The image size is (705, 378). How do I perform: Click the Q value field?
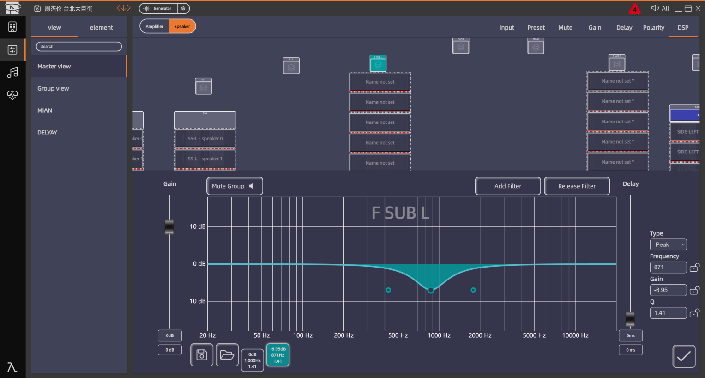[x=668, y=313]
